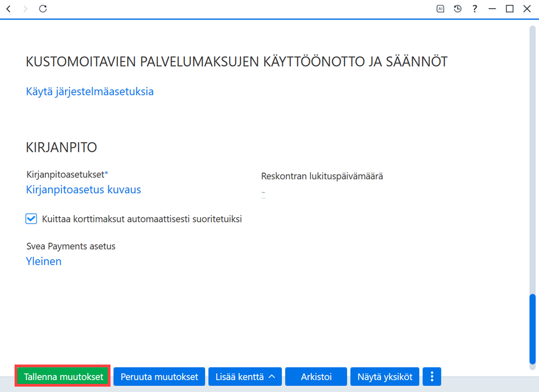The width and height of the screenshot is (539, 392).
Task: Click the vertical scrollbar thumb
Action: coord(533,329)
